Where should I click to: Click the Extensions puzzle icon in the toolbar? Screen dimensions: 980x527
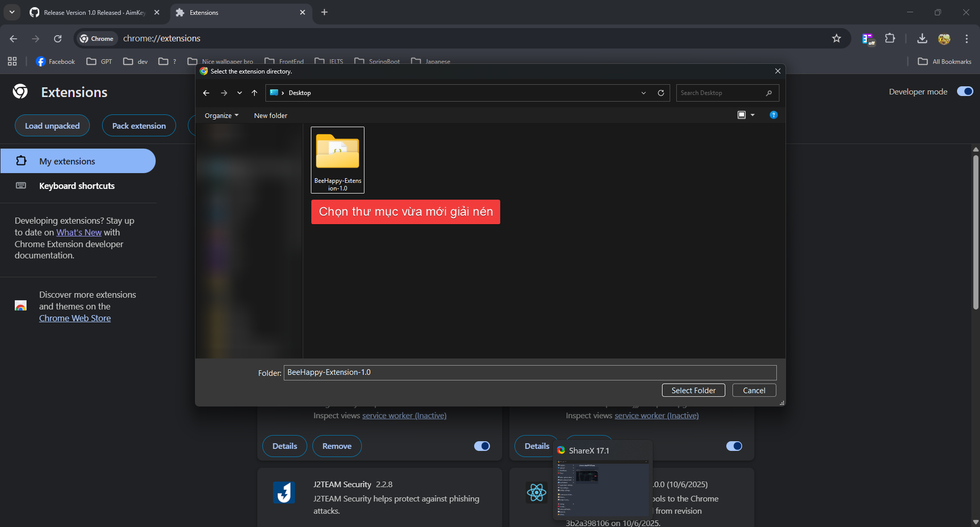890,38
